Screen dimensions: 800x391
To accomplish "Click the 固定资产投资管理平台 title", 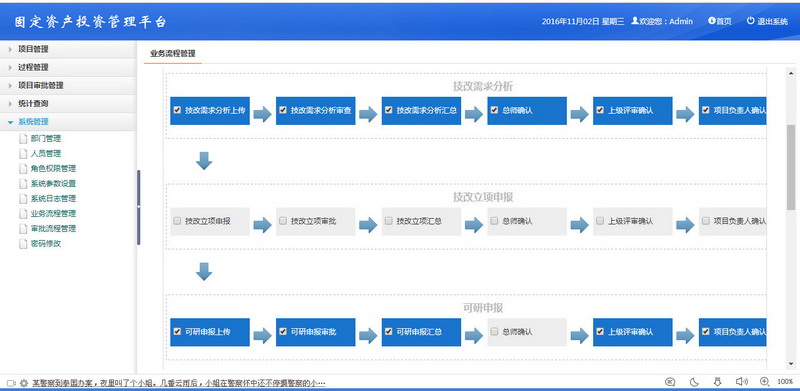I will [x=91, y=21].
